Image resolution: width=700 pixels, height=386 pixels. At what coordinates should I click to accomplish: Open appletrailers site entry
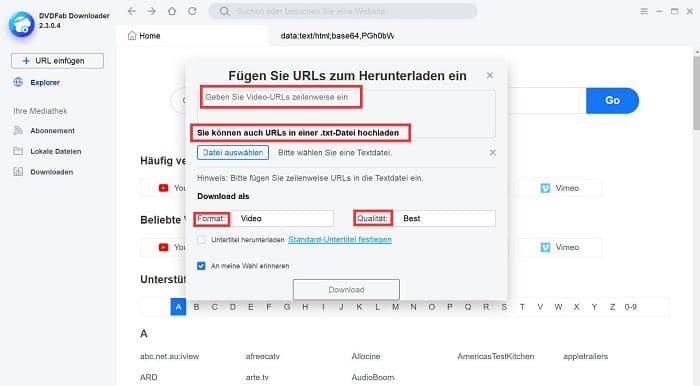[x=585, y=357]
